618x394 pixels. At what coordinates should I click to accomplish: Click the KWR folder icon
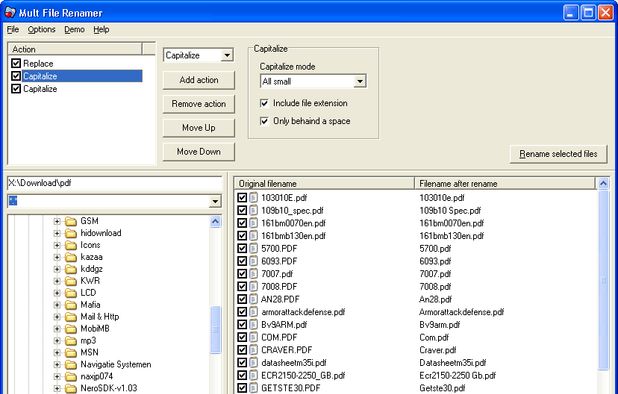pos(71,281)
